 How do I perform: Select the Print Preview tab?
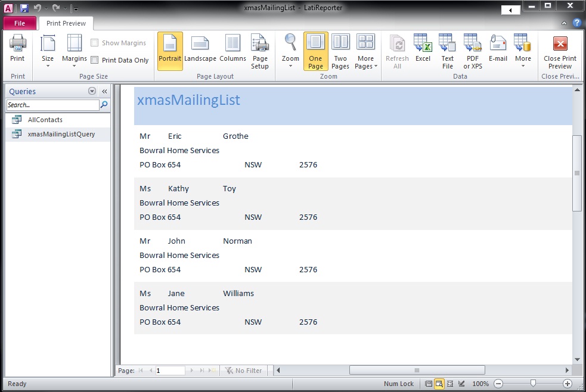click(66, 23)
